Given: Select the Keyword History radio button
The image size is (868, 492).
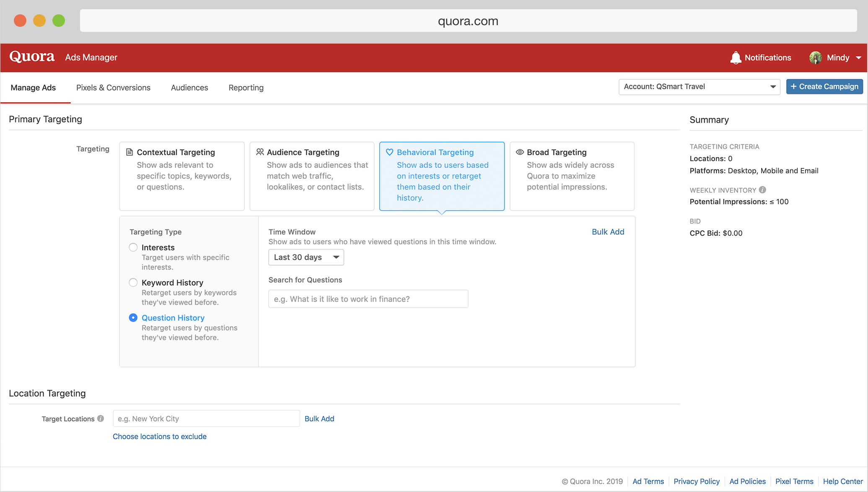Looking at the screenshot, I should (x=133, y=283).
